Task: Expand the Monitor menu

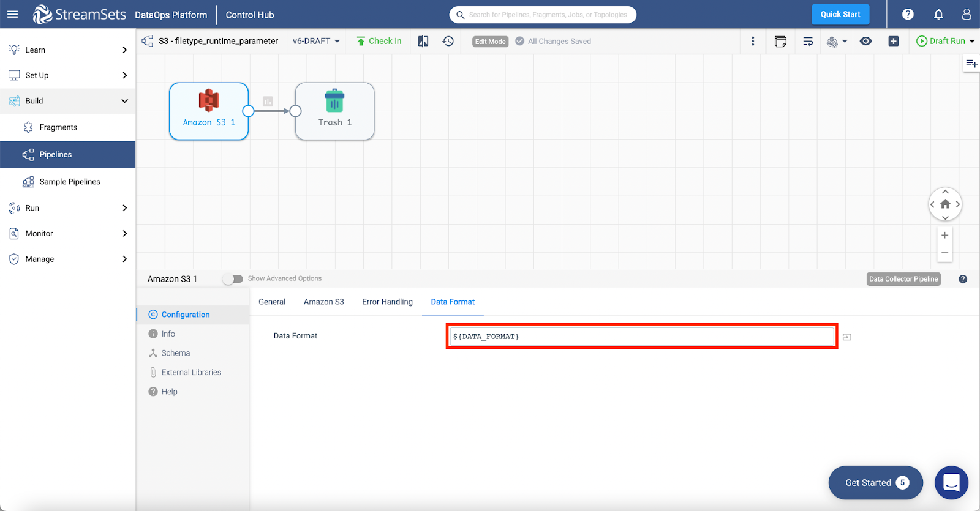Action: (x=68, y=233)
